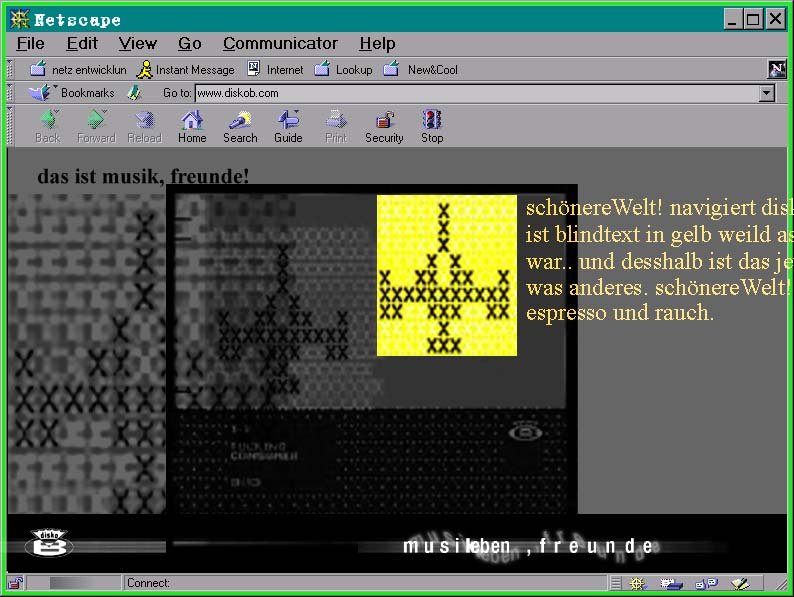794x597 pixels.
Task: Click the status bar security lock icon
Action: pyautogui.click(x=15, y=583)
